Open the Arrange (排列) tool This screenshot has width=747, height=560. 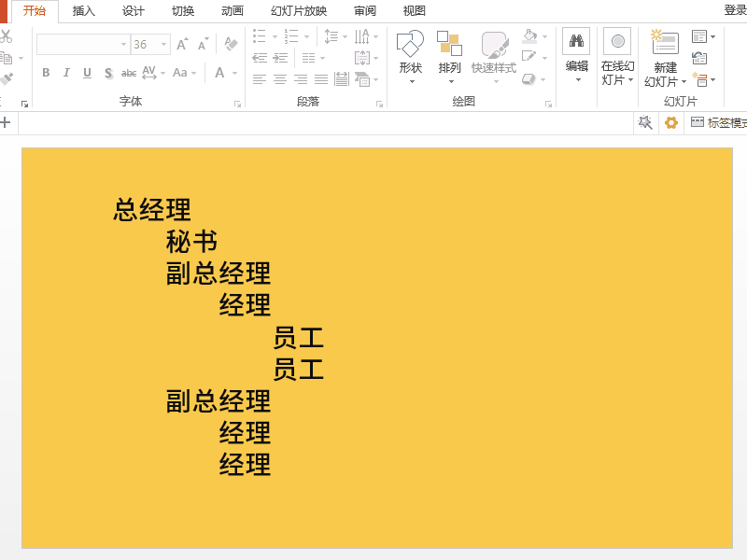(449, 44)
